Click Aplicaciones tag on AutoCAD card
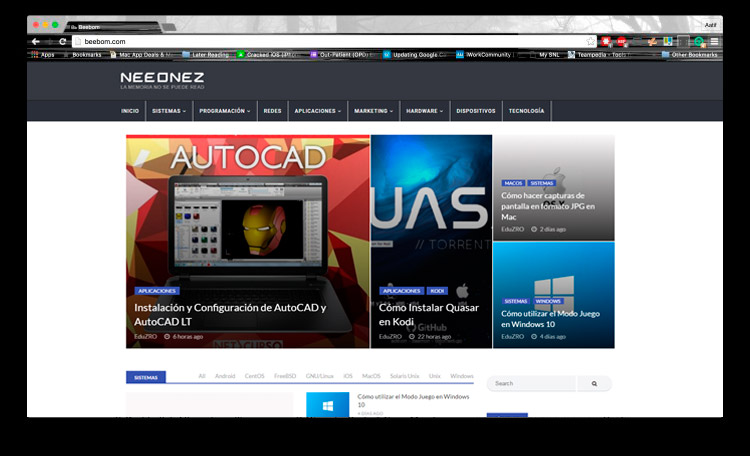Viewport: 750px width, 456px height. tap(157, 290)
